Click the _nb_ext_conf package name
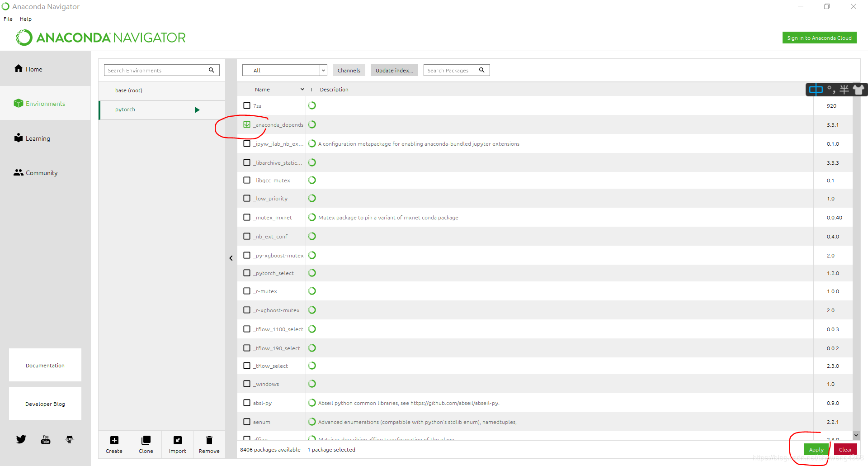The width and height of the screenshot is (868, 466). 270,237
